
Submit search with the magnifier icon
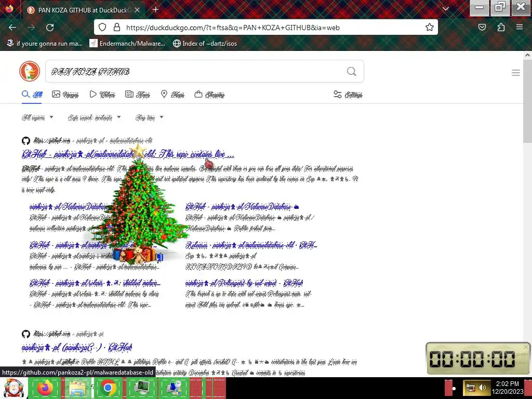(x=352, y=71)
